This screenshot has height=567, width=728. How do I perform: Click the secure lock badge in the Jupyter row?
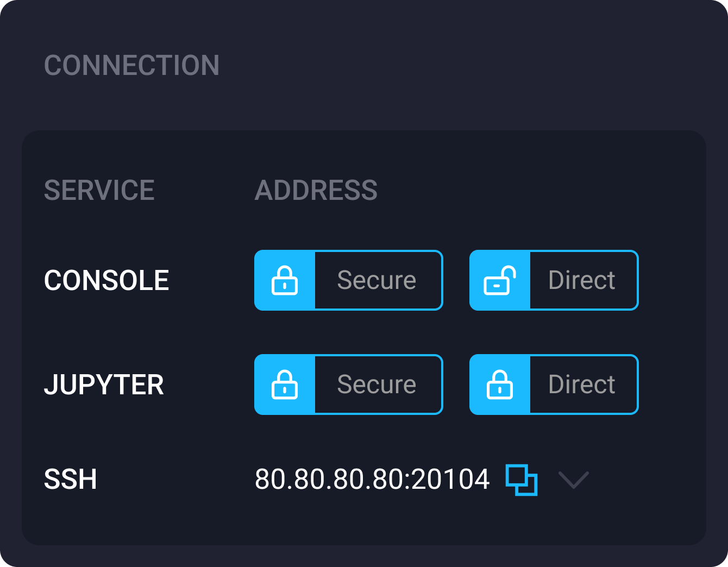(x=285, y=385)
